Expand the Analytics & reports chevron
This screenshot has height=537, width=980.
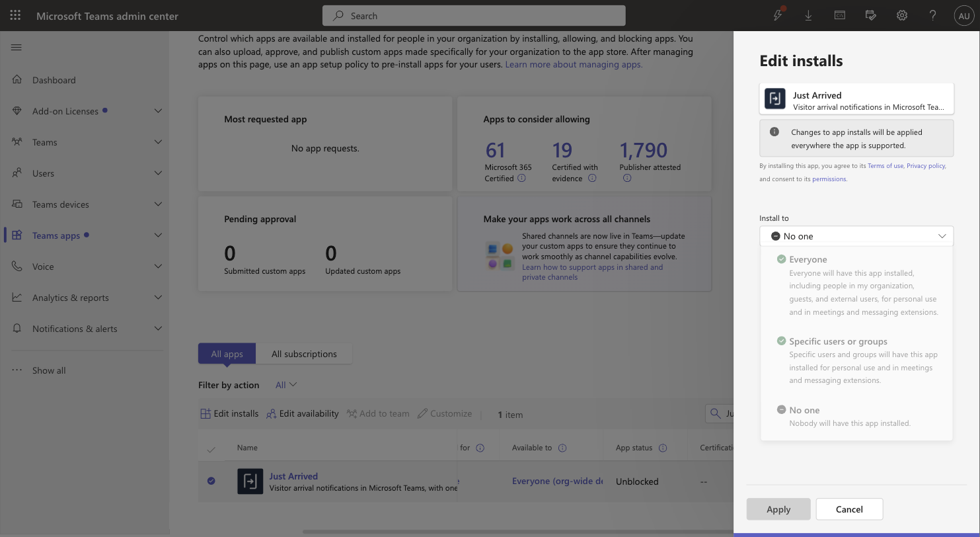tap(158, 298)
